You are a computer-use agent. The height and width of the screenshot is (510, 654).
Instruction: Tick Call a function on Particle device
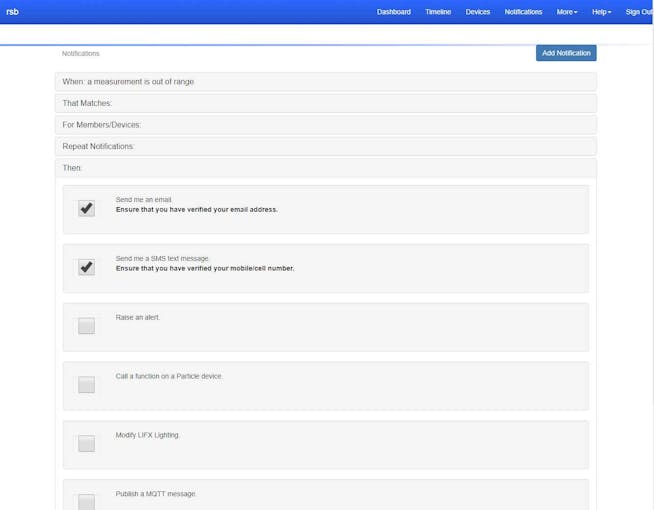86,384
